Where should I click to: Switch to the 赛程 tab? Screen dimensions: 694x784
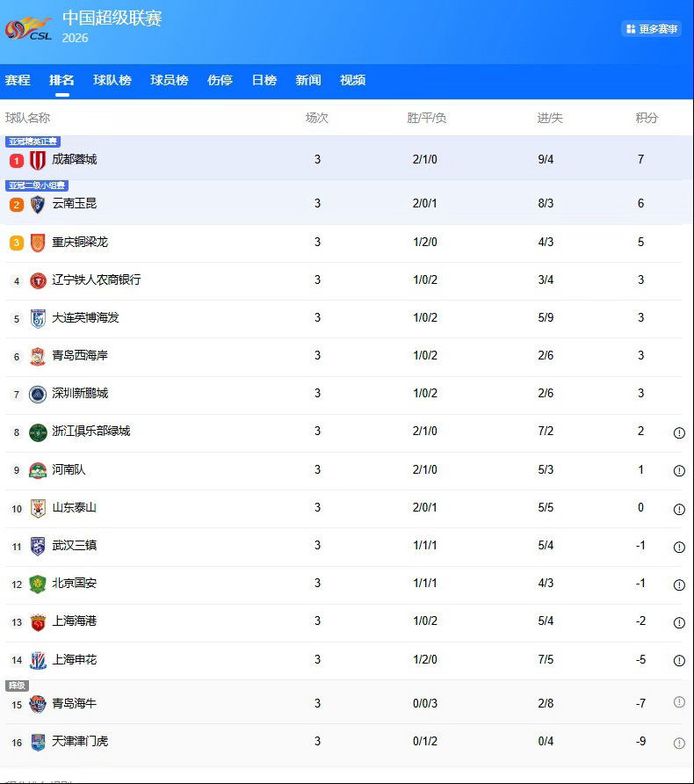(x=18, y=80)
